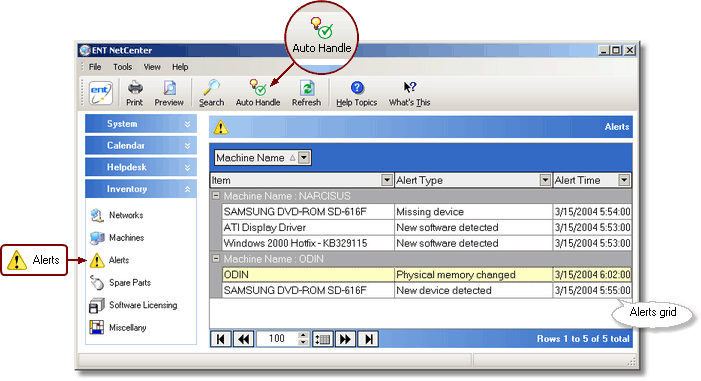The image size is (701, 381).
Task: Open the View menu
Action: pyautogui.click(x=152, y=67)
